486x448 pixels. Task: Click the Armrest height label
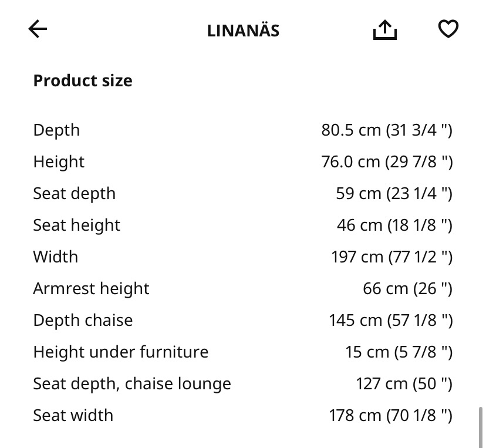pos(91,289)
